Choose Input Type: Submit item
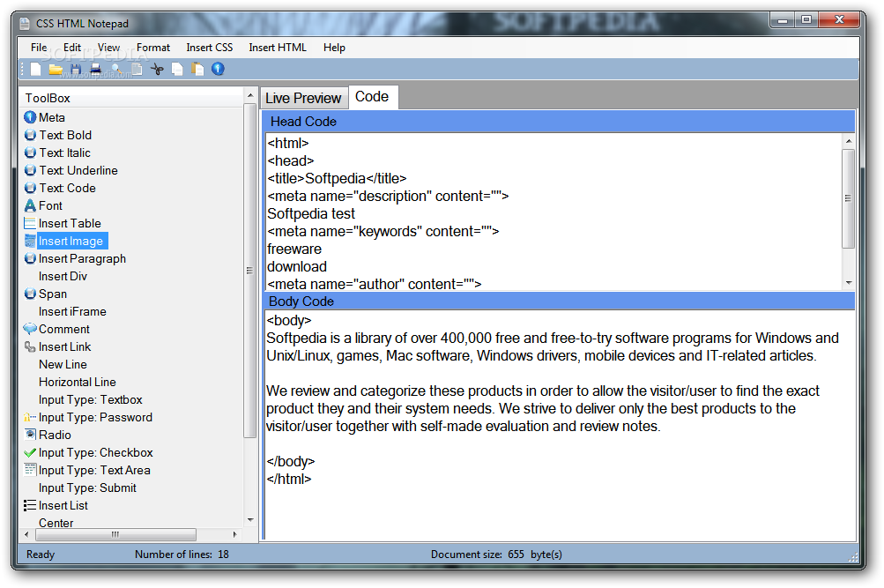Screen dimensions: 884x588 [87, 488]
